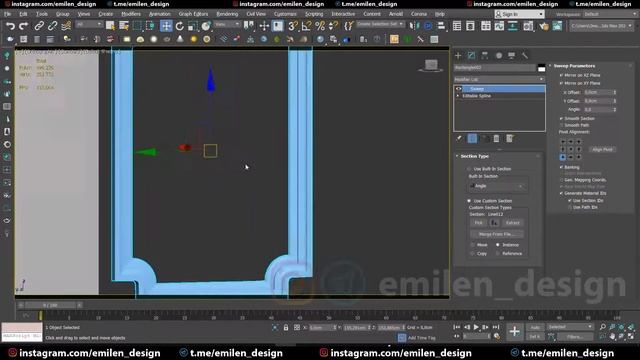
Task: Open the Modify panel tab icon
Action: click(x=471, y=56)
